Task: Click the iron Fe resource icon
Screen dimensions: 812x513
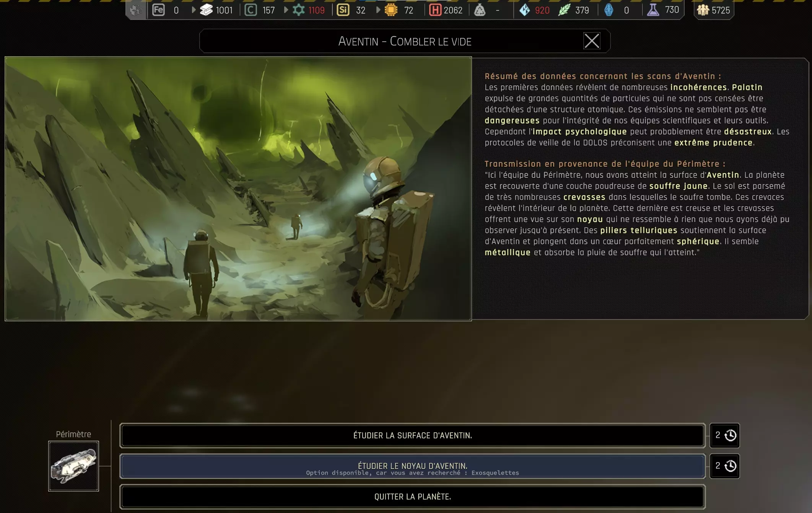Action: (158, 10)
